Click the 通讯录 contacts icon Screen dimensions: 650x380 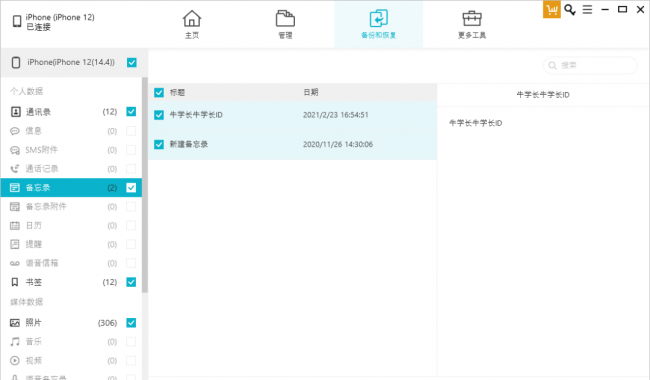point(15,111)
